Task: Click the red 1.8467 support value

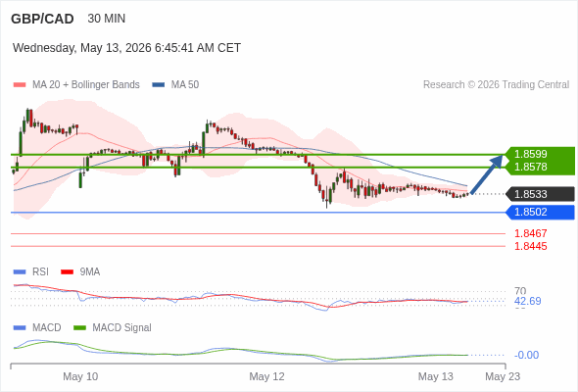Action: pos(530,233)
